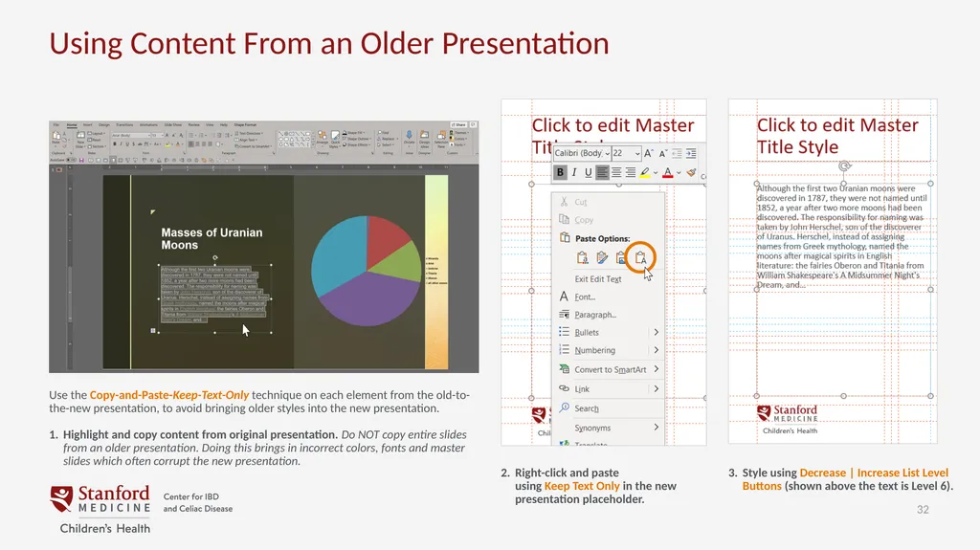Screen dimensions: 980x550
Task: Open Design Ideas from the ribbon
Action: pos(424,139)
